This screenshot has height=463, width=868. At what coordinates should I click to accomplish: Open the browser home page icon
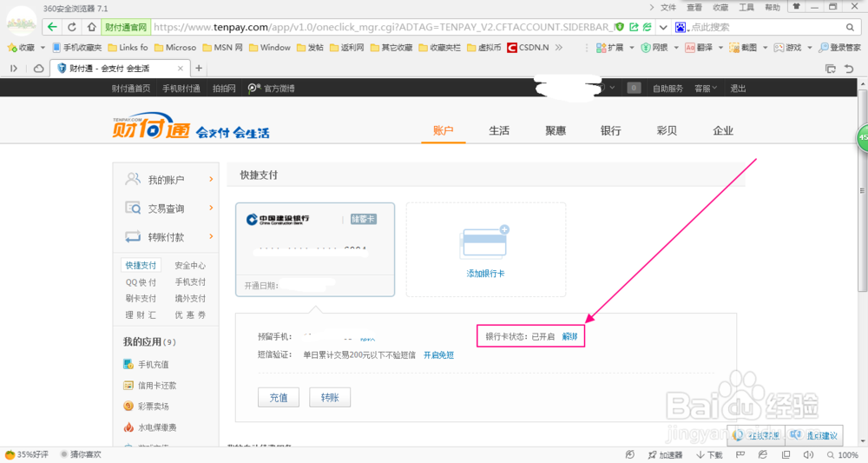click(x=91, y=27)
